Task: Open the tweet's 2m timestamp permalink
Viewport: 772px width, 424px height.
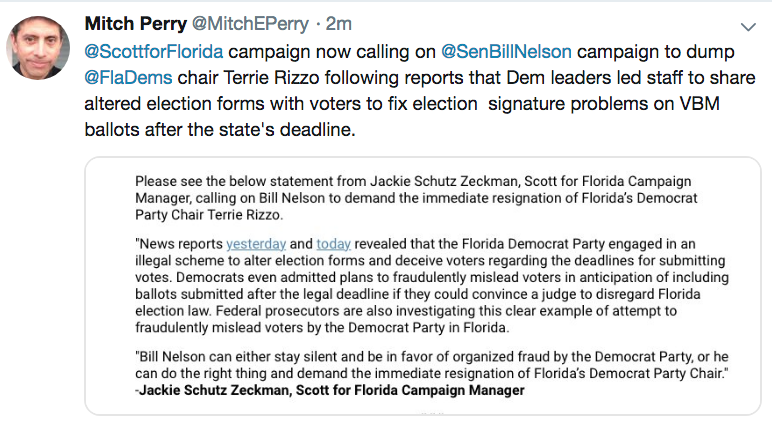Action: click(x=339, y=24)
